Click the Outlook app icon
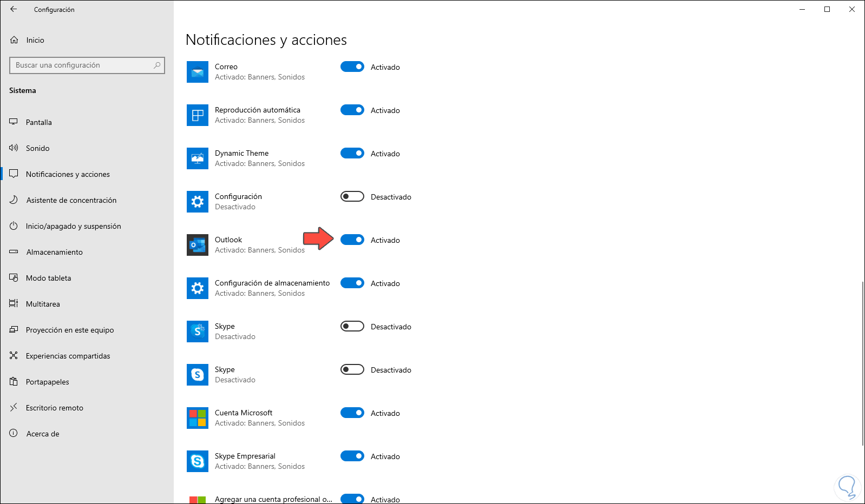This screenshot has height=504, width=865. (x=198, y=245)
